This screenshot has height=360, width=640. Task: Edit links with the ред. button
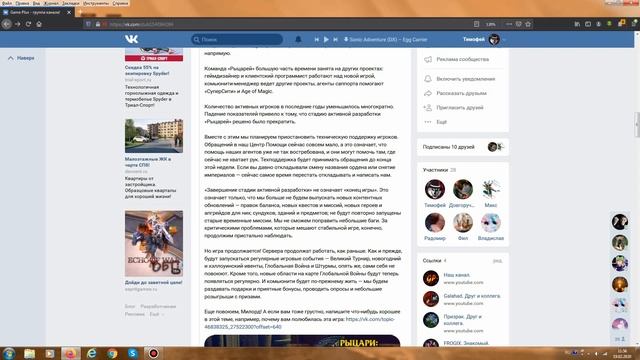click(x=498, y=260)
